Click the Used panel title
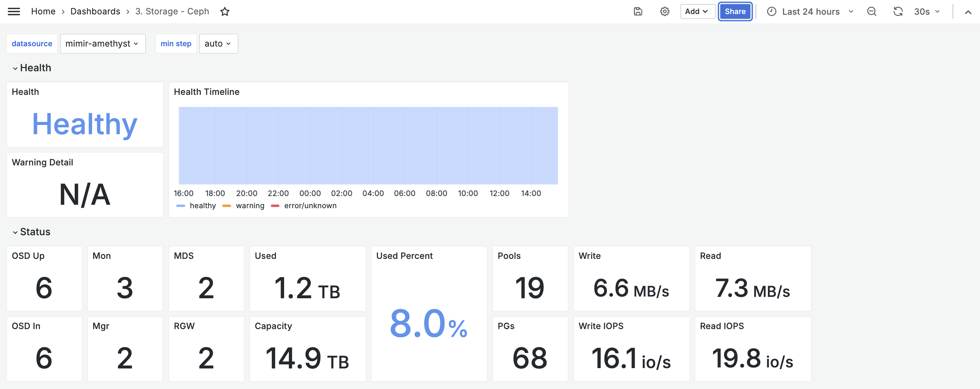 [266, 256]
